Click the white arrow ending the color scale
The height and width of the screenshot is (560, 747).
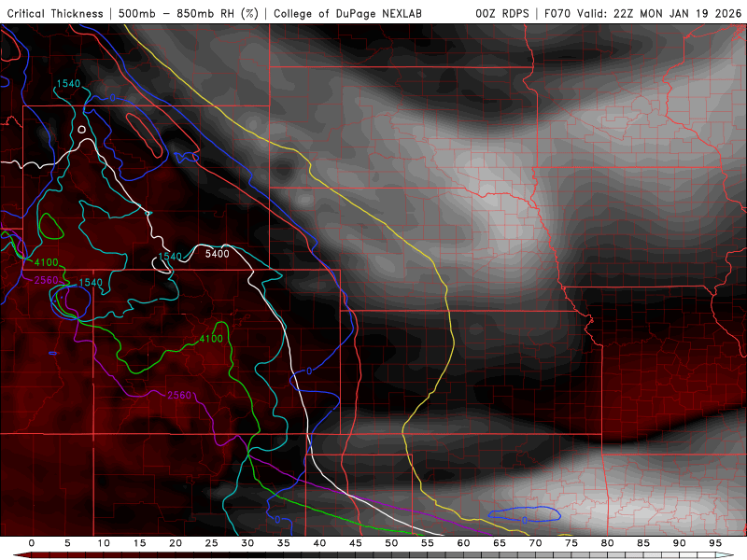726,555
